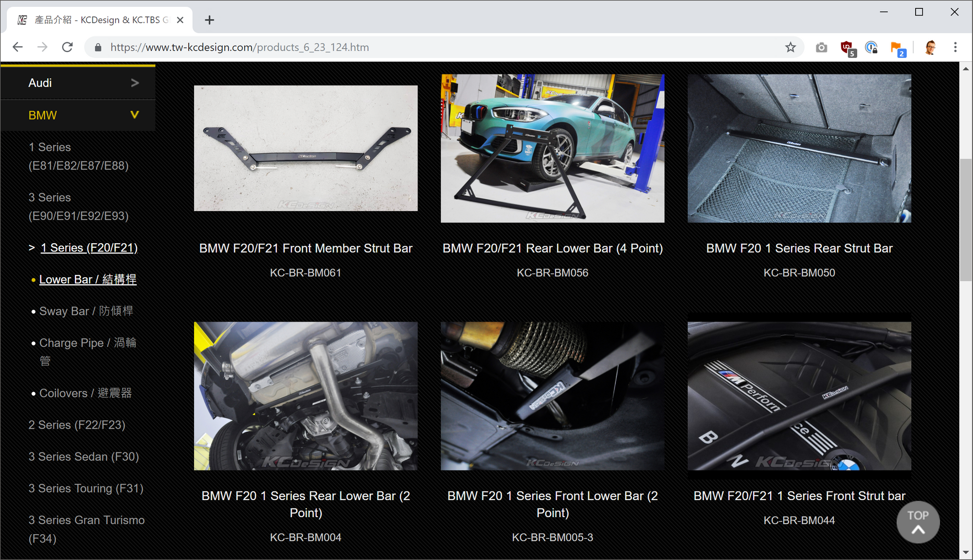Click the orange flag extension icon

896,48
